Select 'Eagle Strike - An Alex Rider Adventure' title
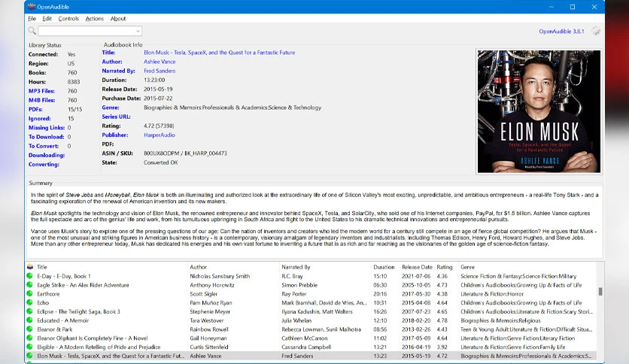 pyautogui.click(x=83, y=285)
